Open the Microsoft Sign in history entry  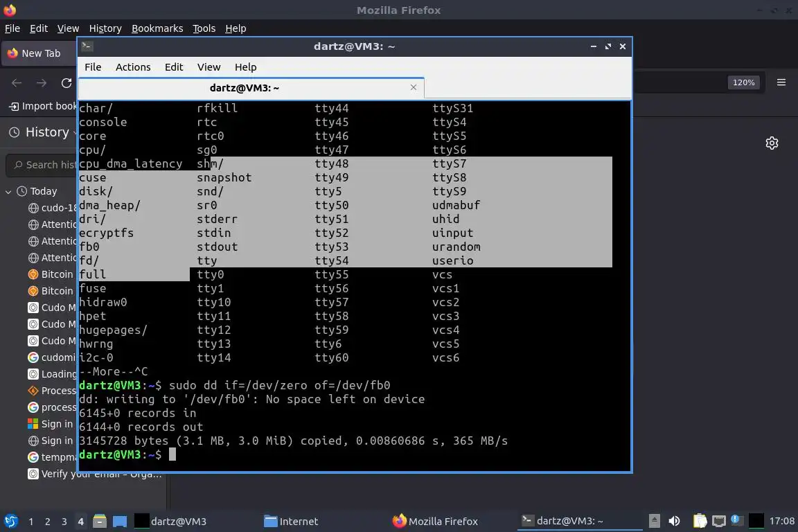coord(51,424)
